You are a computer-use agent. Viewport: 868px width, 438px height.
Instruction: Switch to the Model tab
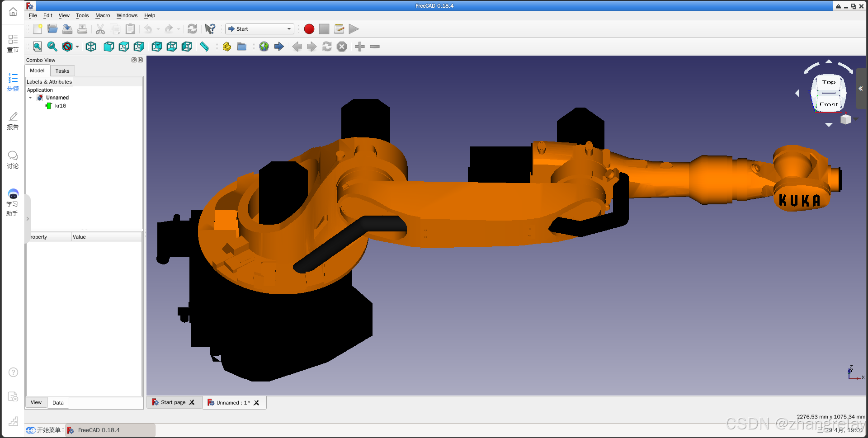37,71
